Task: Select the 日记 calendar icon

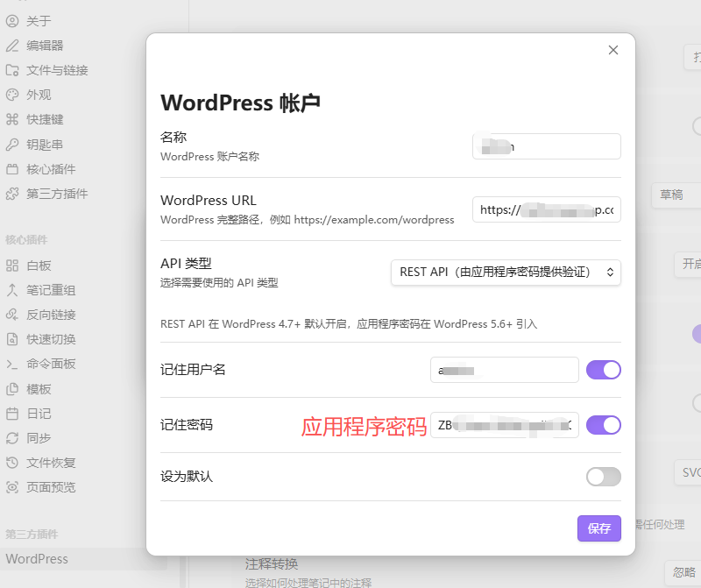Action: 12,414
